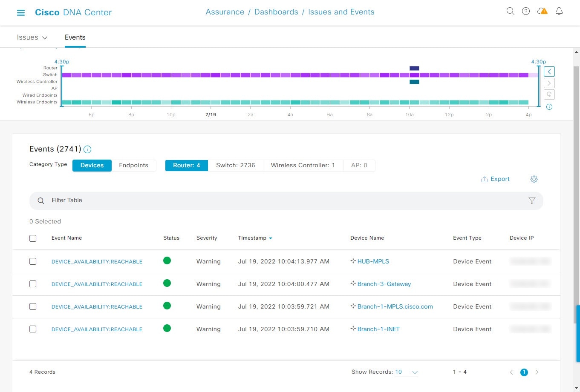
Task: Open the Branch-3-Gateway device link
Action: (x=384, y=284)
